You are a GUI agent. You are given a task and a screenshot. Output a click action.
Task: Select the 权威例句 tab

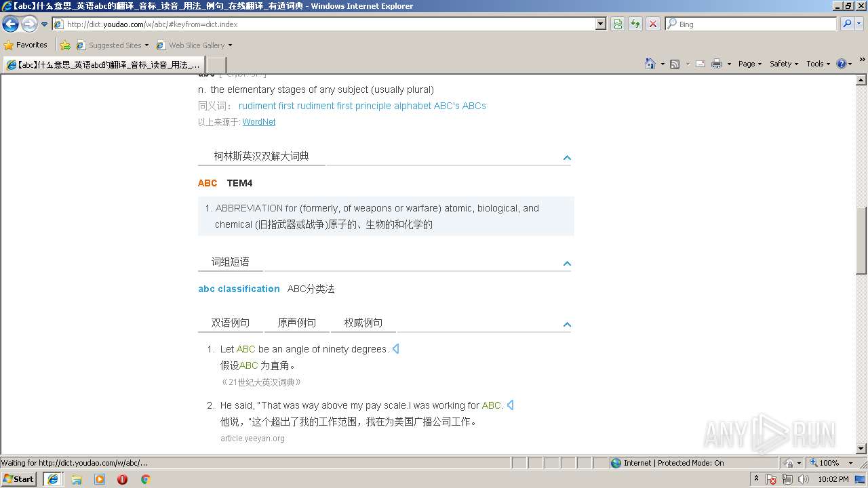click(x=363, y=323)
